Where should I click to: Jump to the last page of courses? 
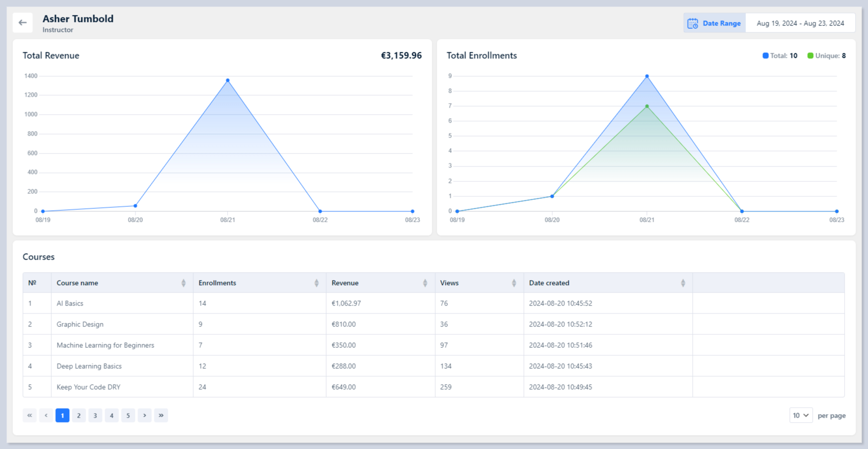(x=161, y=415)
